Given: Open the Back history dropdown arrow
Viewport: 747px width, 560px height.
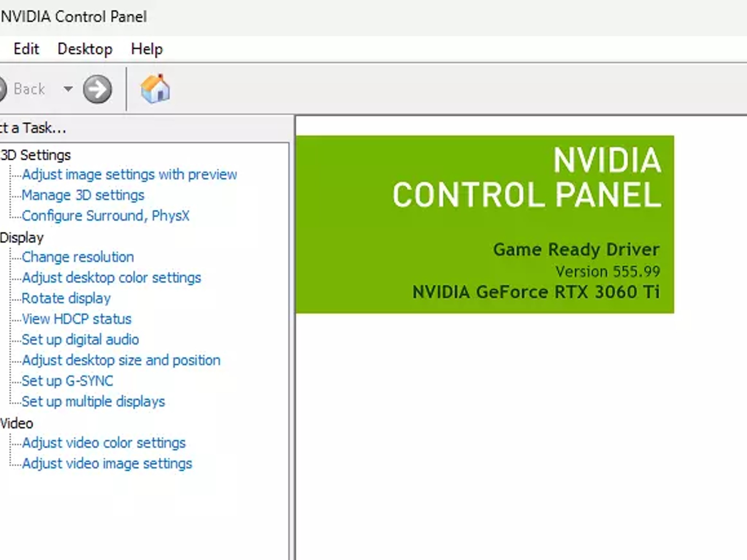Looking at the screenshot, I should 68,89.
